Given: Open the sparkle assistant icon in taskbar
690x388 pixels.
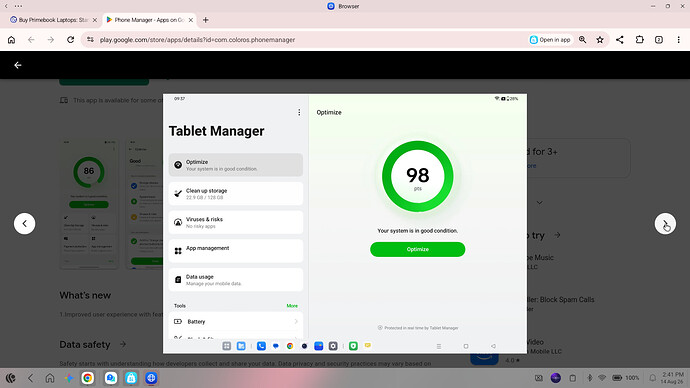Looking at the screenshot, I should point(69,378).
